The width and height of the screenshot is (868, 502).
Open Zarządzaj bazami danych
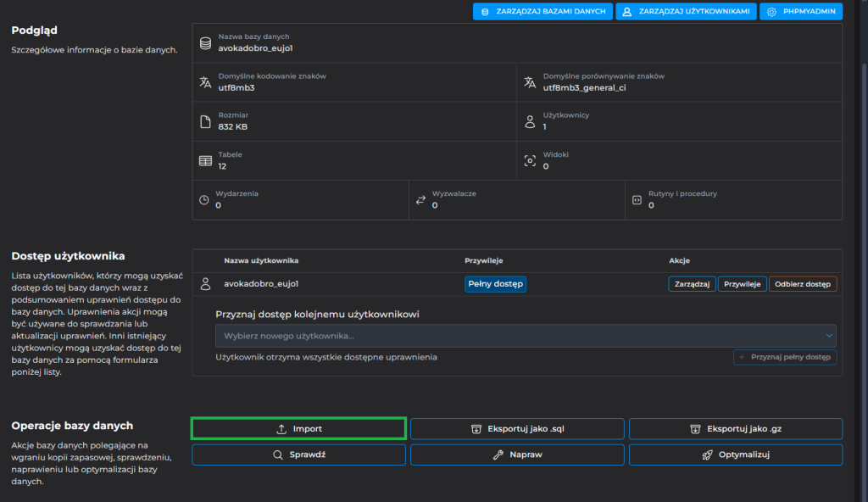coord(542,12)
